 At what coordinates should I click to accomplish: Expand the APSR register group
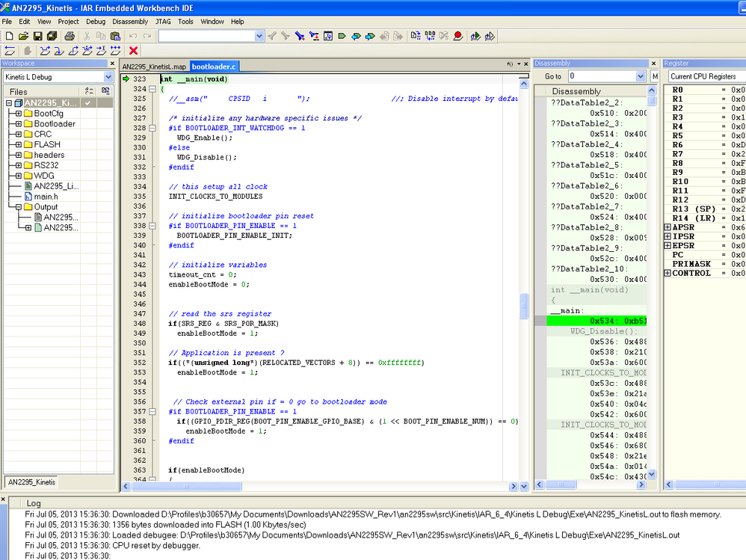pos(668,227)
